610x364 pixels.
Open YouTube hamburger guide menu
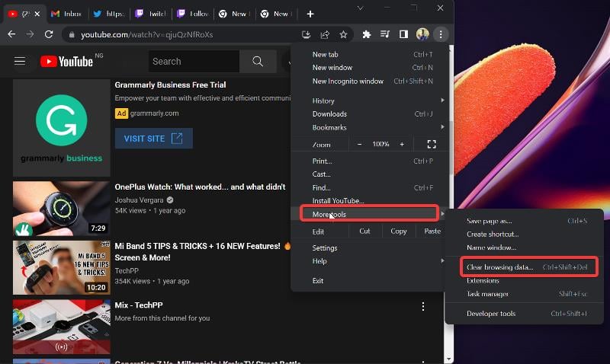point(20,62)
